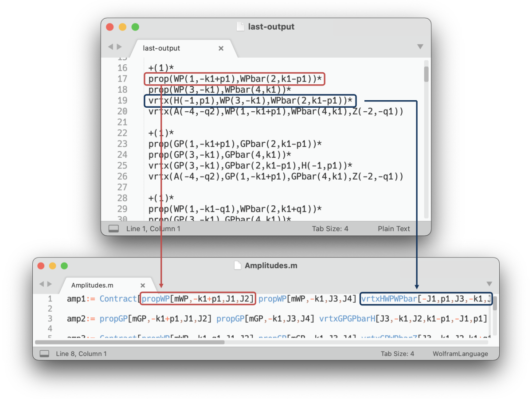
Task: Click the last-output title bar document icon
Action: click(x=240, y=27)
